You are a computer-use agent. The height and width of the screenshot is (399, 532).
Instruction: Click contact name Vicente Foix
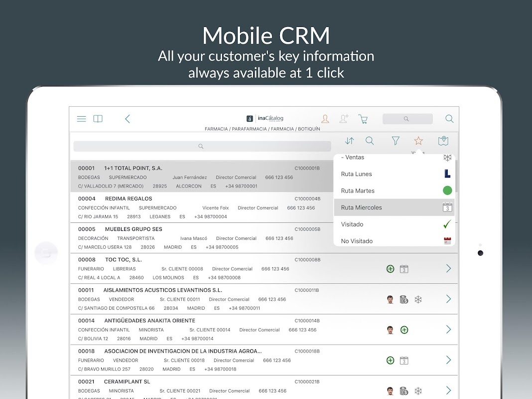pyautogui.click(x=216, y=208)
